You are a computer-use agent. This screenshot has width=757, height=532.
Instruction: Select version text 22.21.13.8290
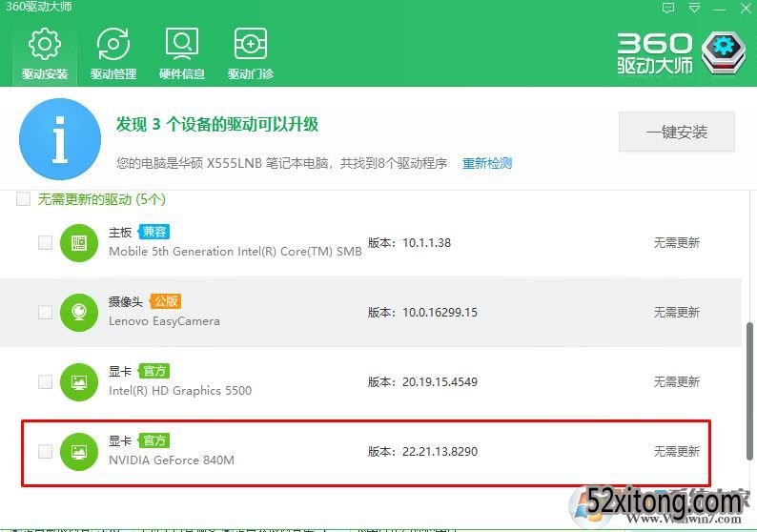440,451
